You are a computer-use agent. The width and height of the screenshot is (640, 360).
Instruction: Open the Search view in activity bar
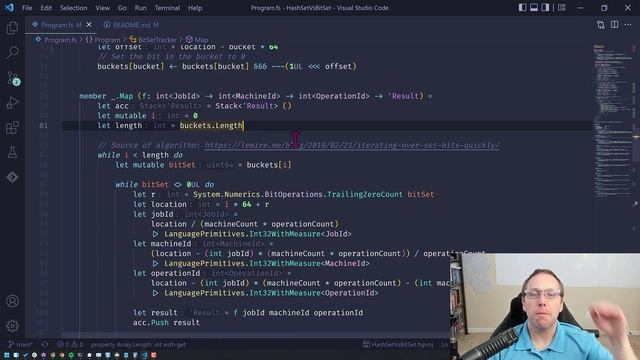tap(13, 52)
